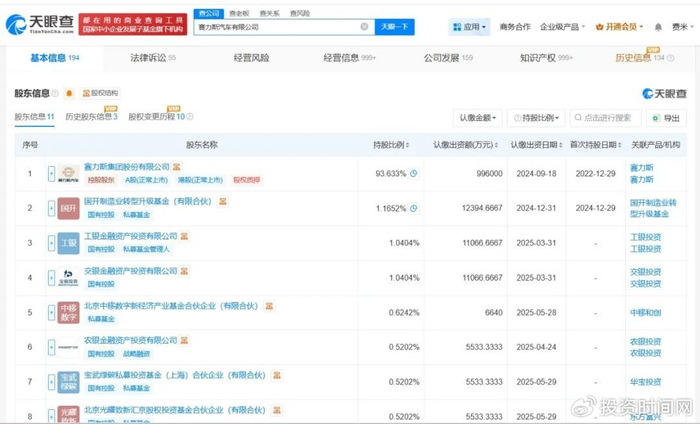Click the 天眼一下 search button

coord(395,27)
